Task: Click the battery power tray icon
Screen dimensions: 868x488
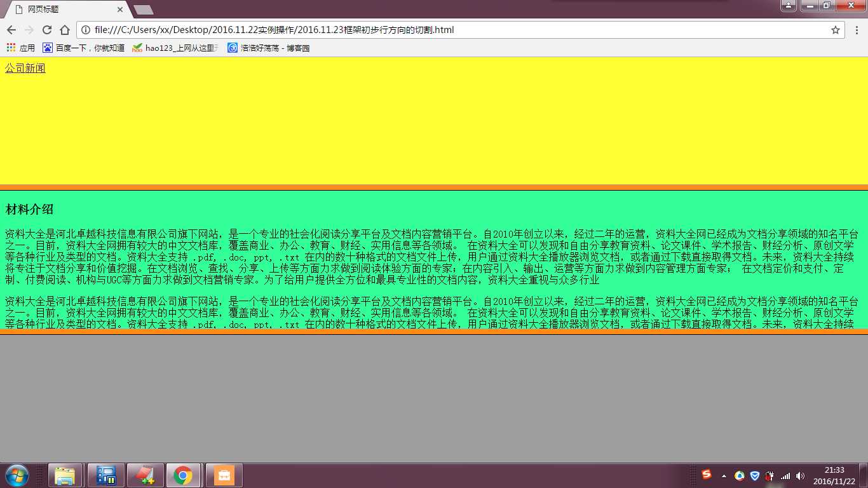Action: click(x=770, y=475)
